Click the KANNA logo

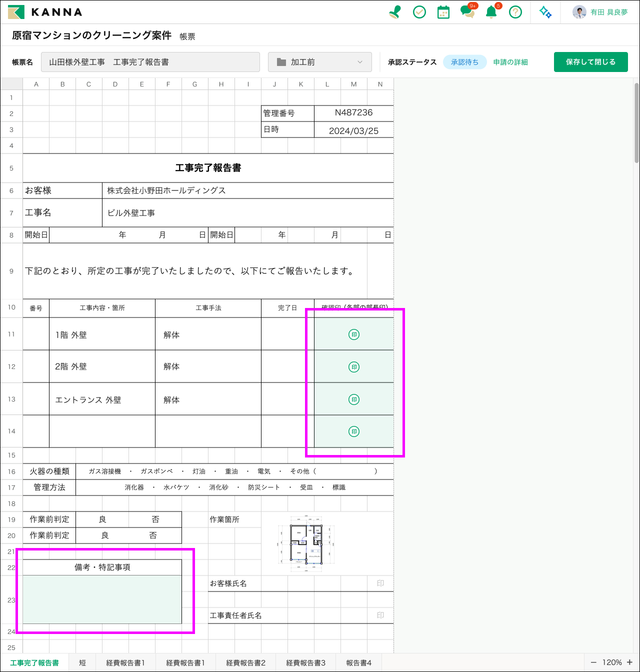coord(45,12)
